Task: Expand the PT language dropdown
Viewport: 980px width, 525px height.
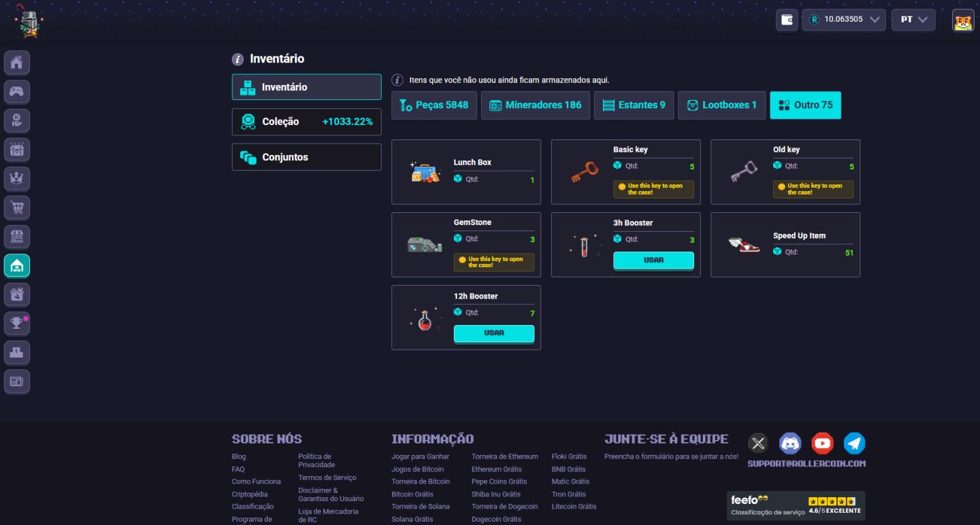Action: tap(913, 20)
